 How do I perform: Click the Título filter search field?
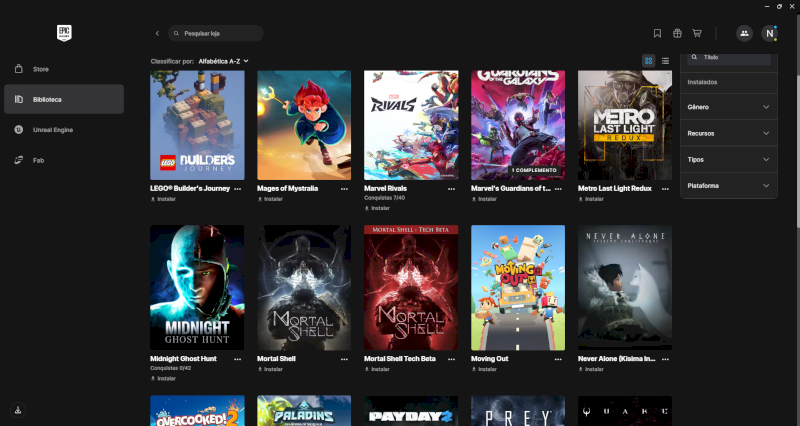click(729, 58)
